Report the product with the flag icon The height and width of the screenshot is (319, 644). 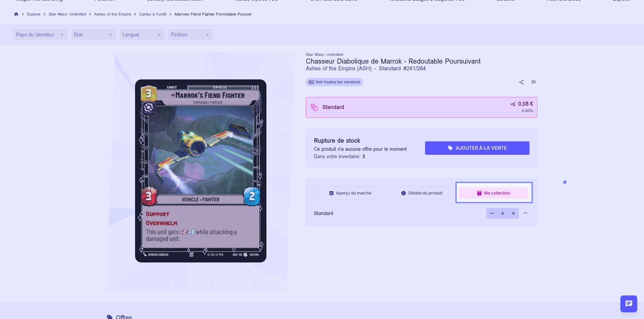point(534,82)
